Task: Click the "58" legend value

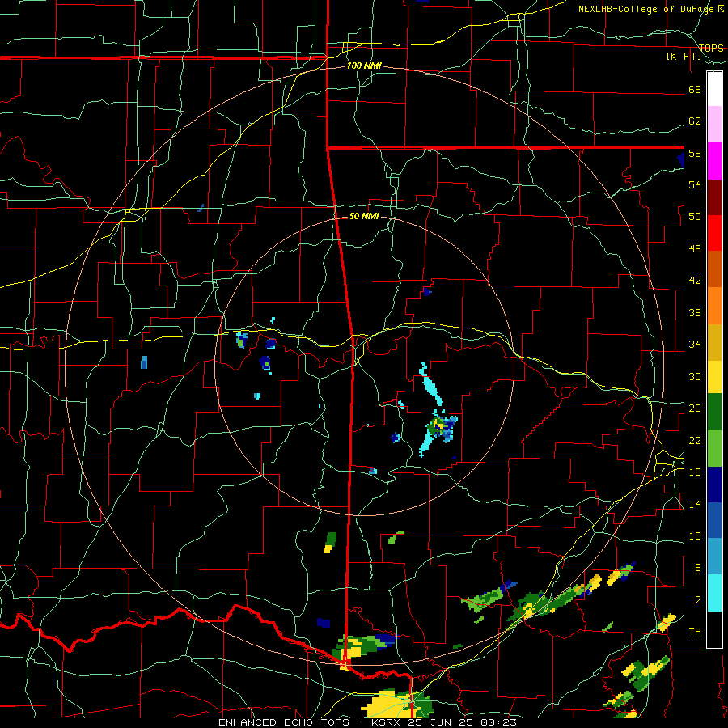Action: point(695,153)
